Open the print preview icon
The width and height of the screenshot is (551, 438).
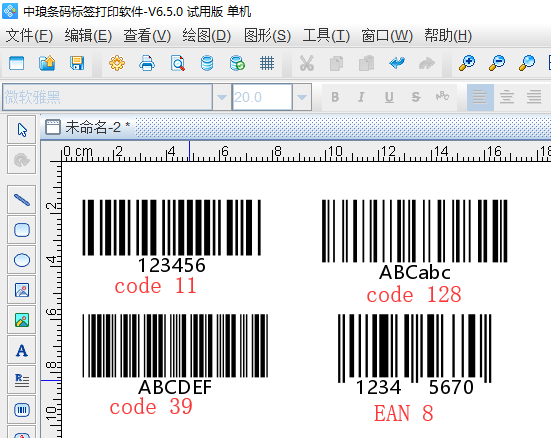pyautogui.click(x=177, y=64)
